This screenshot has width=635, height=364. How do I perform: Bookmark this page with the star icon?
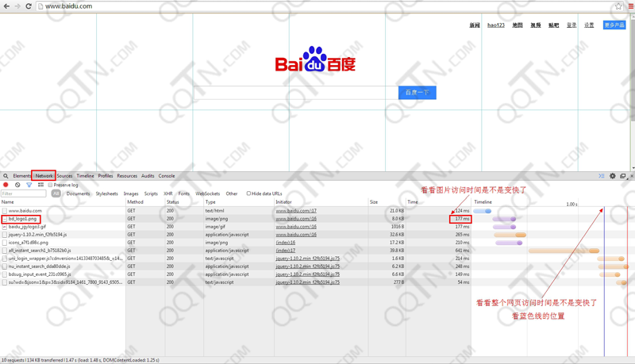click(x=618, y=6)
